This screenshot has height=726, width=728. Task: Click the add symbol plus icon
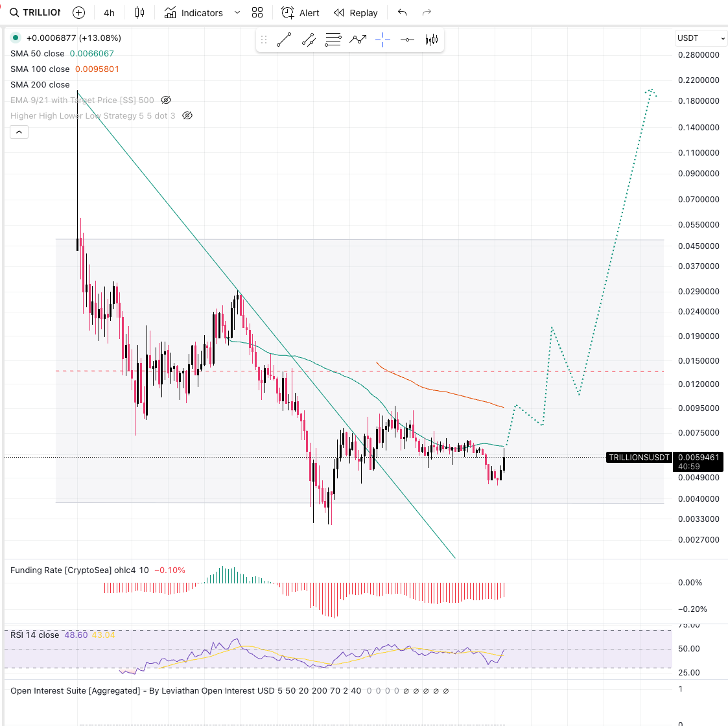[78, 13]
